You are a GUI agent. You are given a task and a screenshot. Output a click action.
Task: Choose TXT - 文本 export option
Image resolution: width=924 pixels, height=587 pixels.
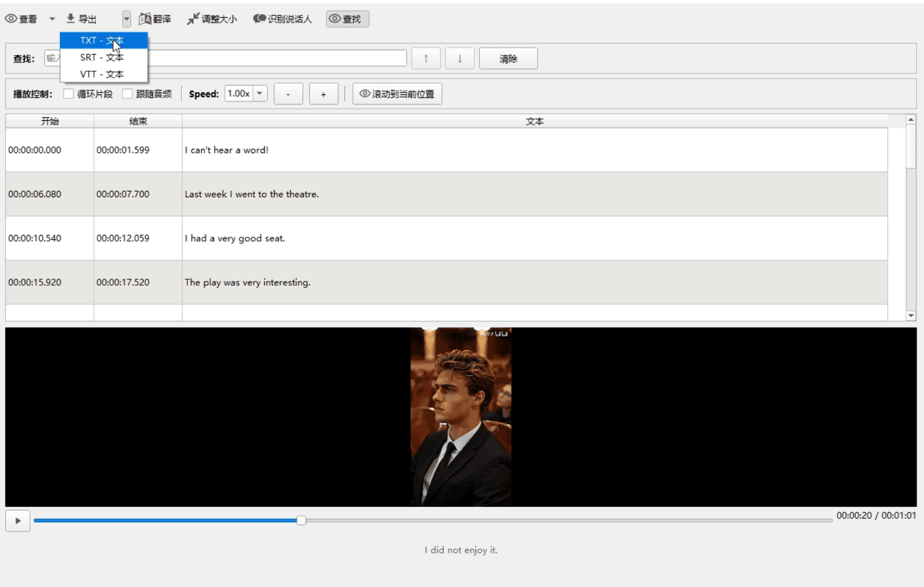click(103, 41)
